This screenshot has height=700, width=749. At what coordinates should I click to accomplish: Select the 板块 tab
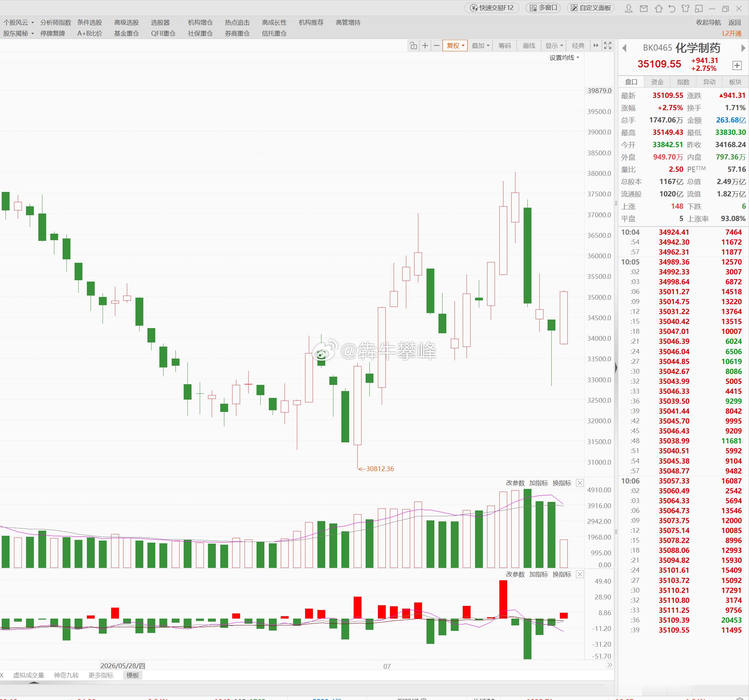(735, 82)
